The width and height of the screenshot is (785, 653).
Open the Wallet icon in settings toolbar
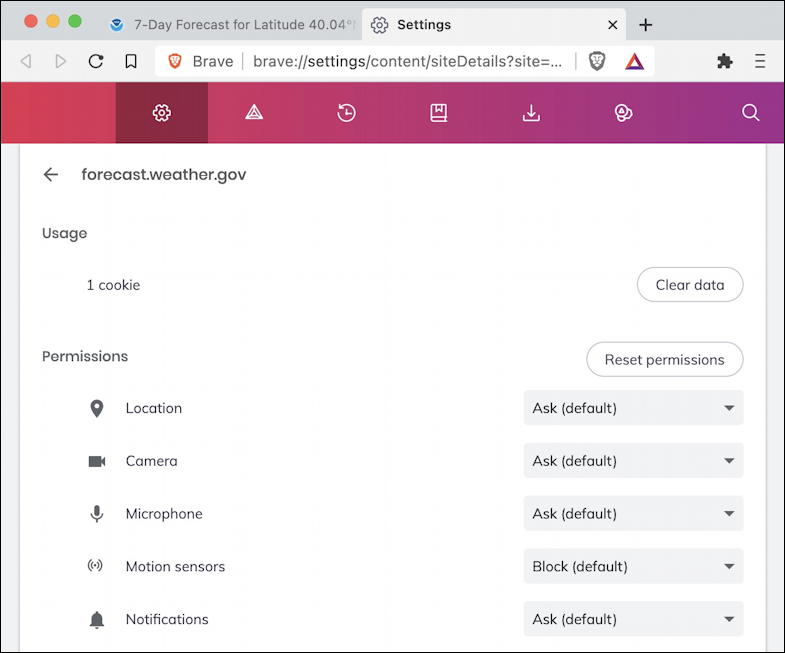click(x=623, y=113)
